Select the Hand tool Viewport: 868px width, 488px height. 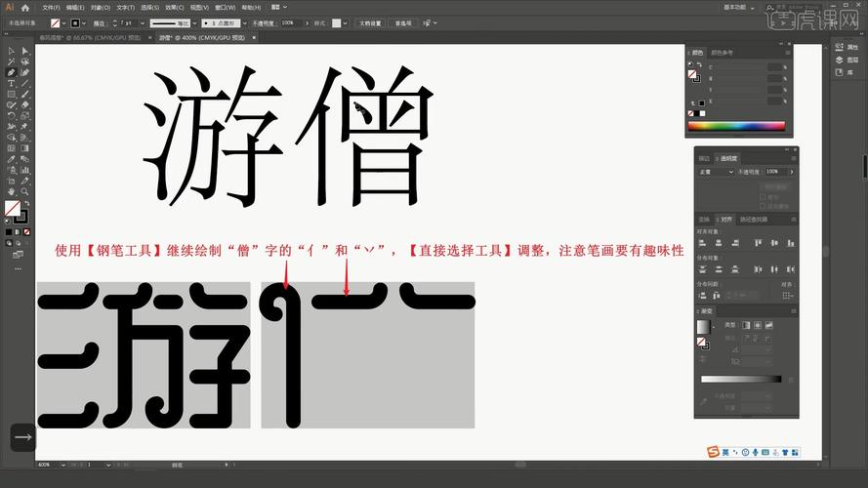[x=11, y=191]
